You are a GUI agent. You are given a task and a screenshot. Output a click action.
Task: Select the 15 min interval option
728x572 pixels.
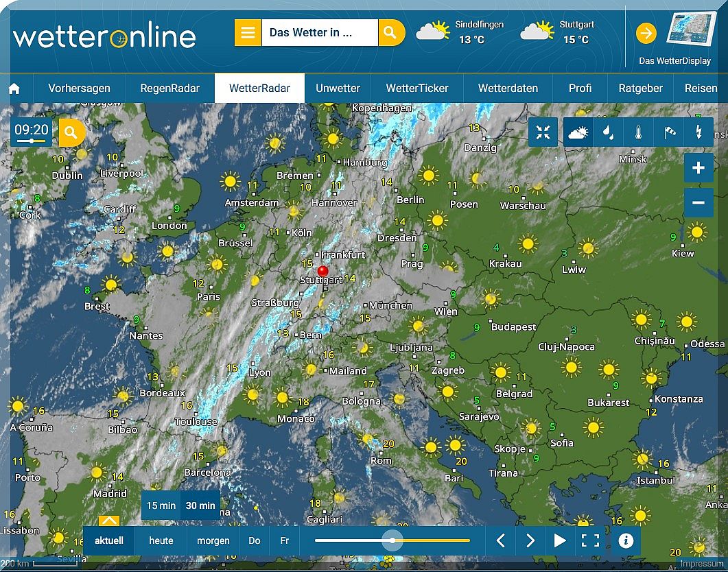(x=161, y=505)
